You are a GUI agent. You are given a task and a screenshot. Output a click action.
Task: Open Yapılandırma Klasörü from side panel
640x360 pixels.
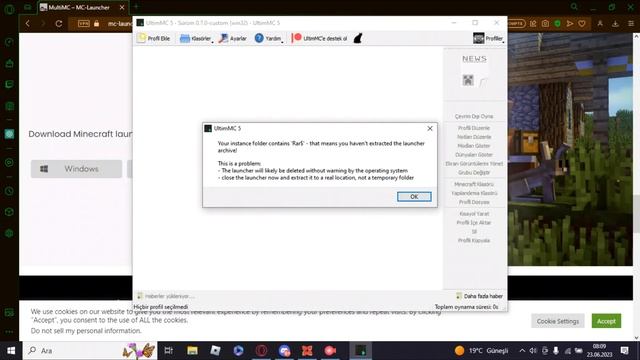[474, 193]
